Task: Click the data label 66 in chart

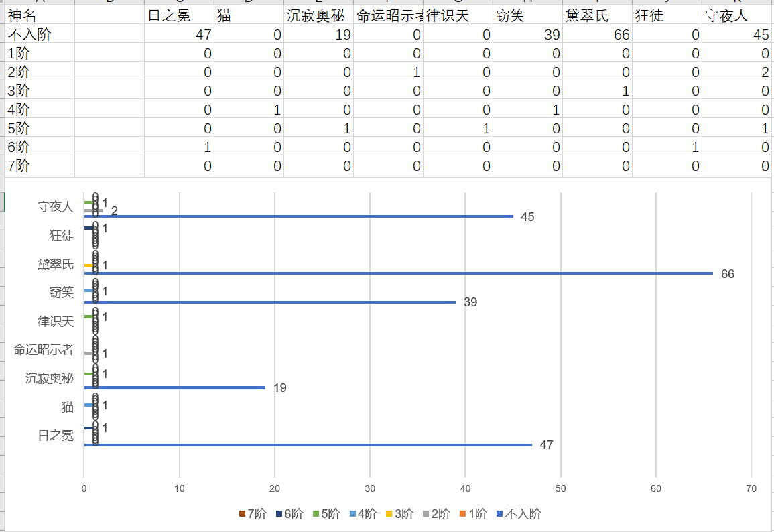Action: click(x=728, y=274)
